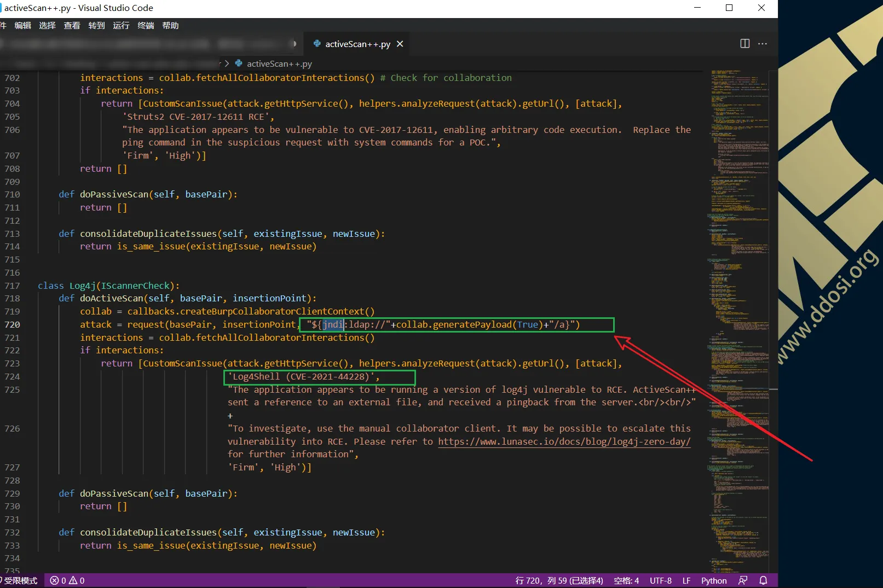Open the 选择 (Selection) menu
The image size is (883, 588).
click(47, 26)
